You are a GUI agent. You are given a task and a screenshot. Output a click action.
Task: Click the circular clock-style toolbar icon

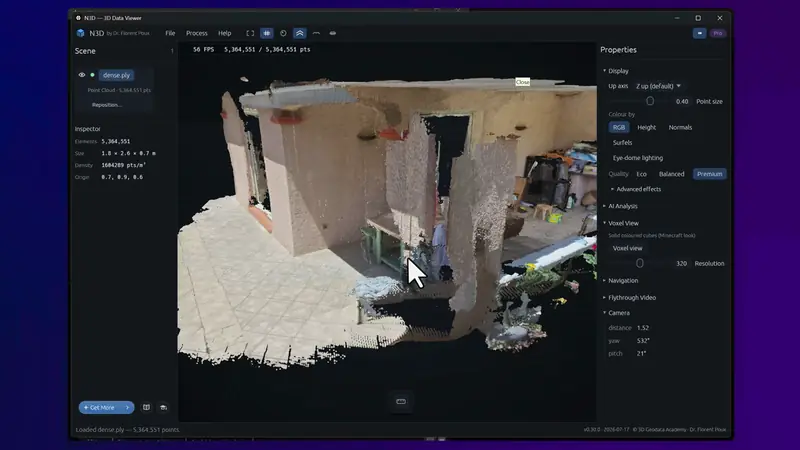click(x=283, y=33)
